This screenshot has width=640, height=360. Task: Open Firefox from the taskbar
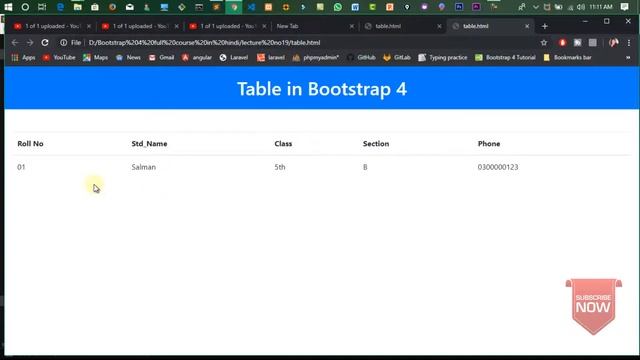pos(112,7)
